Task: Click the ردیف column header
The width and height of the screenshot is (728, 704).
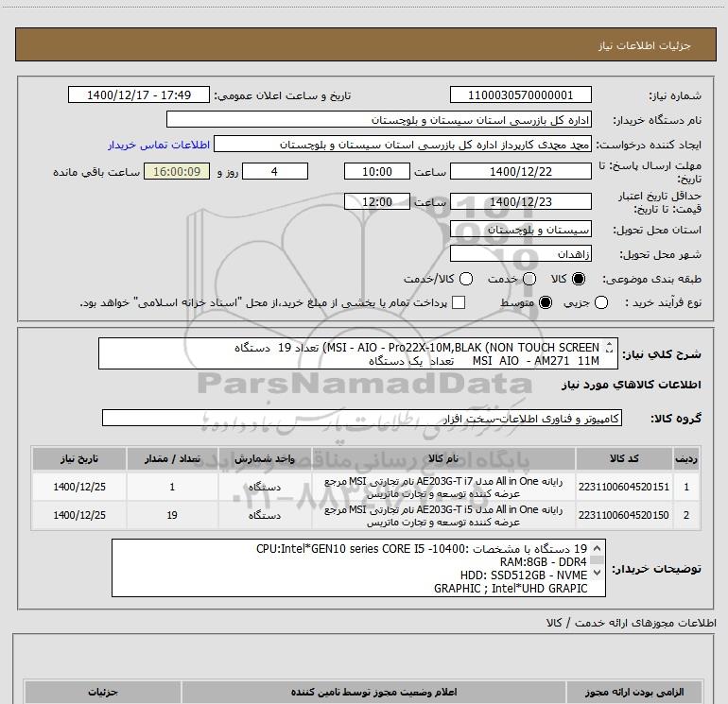Action: click(686, 458)
